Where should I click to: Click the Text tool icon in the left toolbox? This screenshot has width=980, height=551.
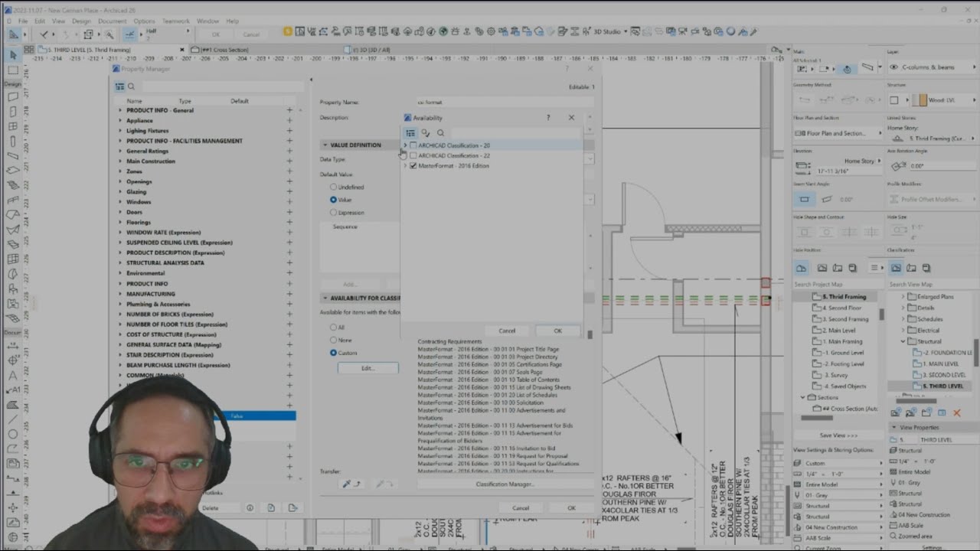tap(13, 376)
